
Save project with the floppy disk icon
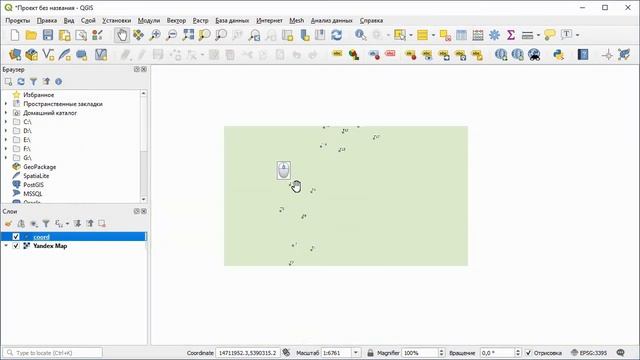pyautogui.click(x=48, y=35)
